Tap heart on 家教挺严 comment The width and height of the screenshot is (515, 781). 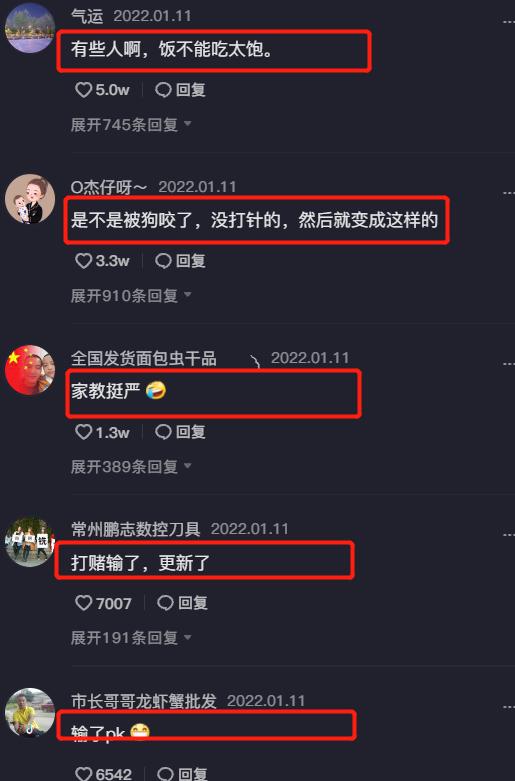coord(83,432)
